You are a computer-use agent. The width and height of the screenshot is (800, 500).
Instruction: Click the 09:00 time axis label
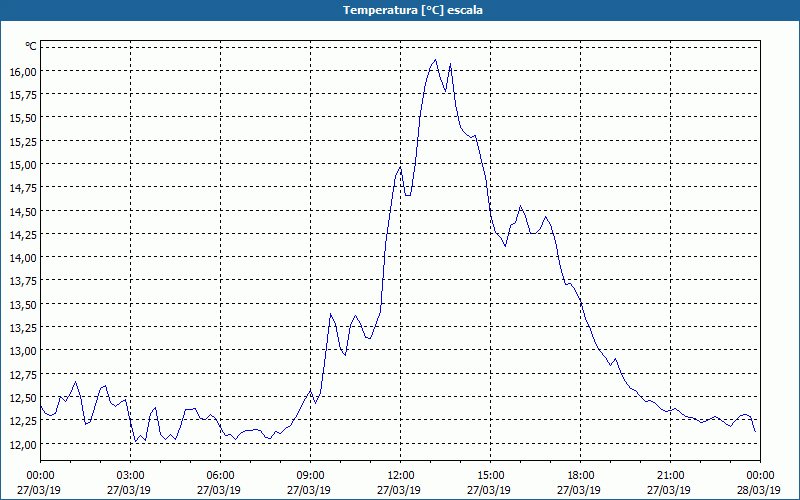pyautogui.click(x=310, y=476)
